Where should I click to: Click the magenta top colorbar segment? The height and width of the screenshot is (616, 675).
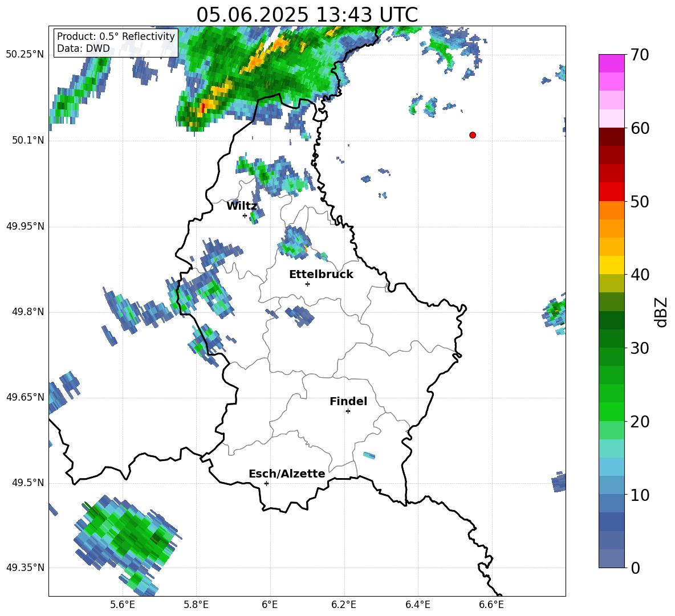(x=611, y=63)
